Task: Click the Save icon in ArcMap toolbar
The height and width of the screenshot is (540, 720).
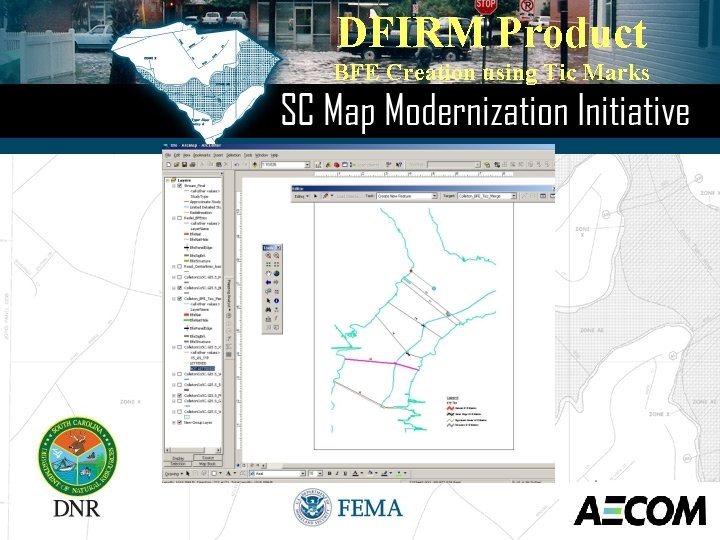Action: pos(185,164)
